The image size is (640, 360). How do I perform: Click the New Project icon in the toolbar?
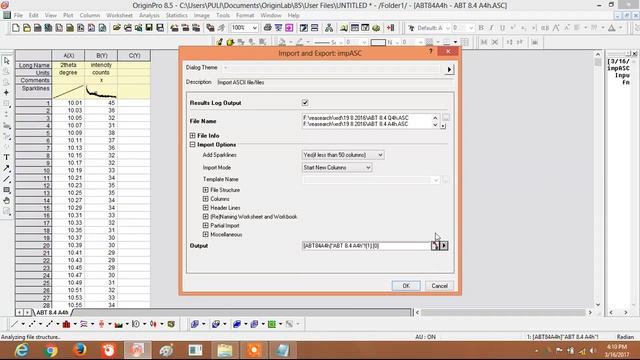click(x=16, y=28)
